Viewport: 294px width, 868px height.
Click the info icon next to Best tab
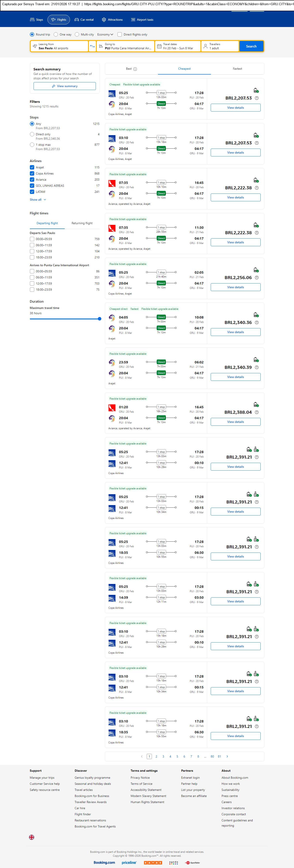point(135,69)
